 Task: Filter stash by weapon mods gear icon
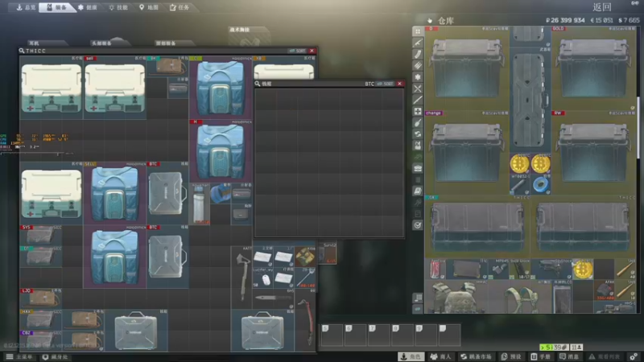pos(418,77)
